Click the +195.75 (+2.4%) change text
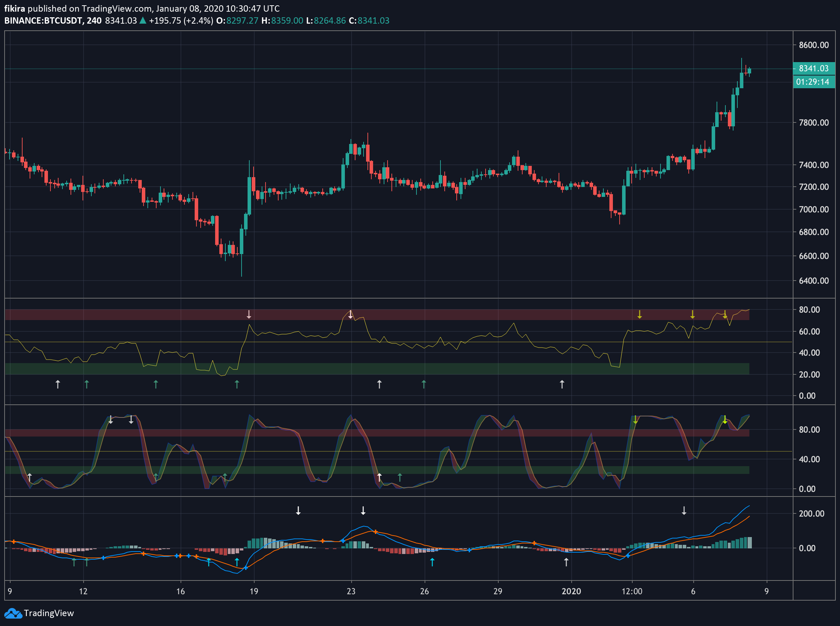The image size is (840, 626). pos(181,20)
